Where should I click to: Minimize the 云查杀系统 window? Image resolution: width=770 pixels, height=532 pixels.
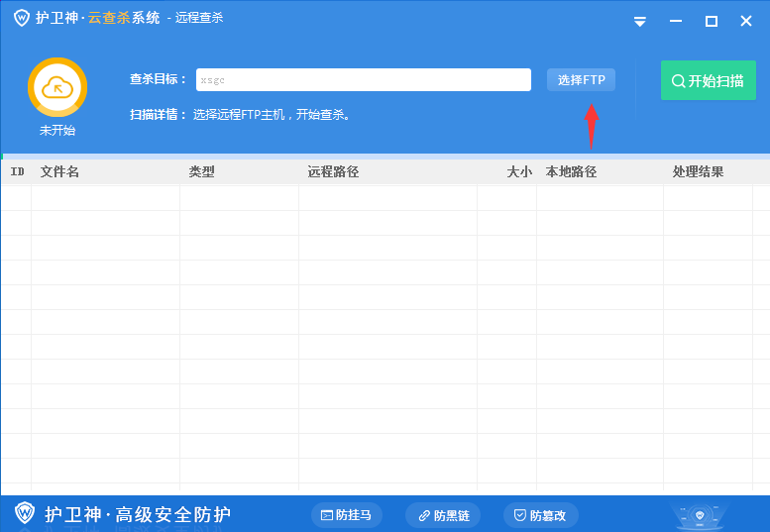point(676,21)
